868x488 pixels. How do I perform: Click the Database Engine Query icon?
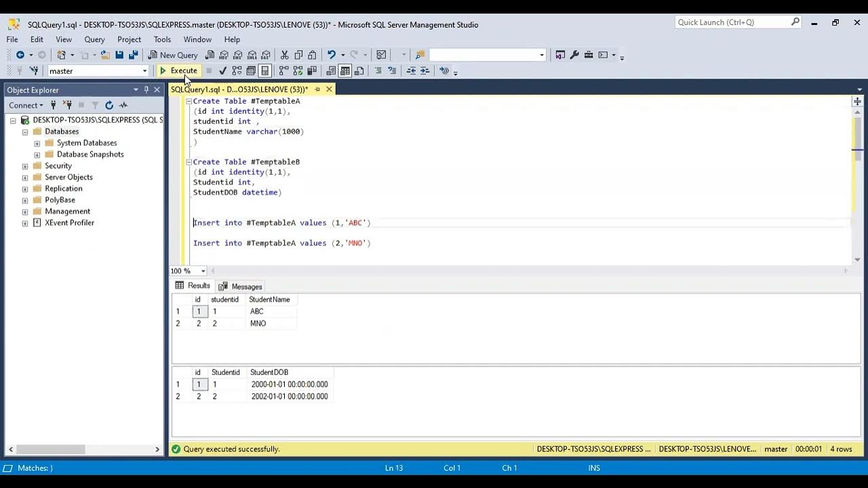tap(210, 55)
